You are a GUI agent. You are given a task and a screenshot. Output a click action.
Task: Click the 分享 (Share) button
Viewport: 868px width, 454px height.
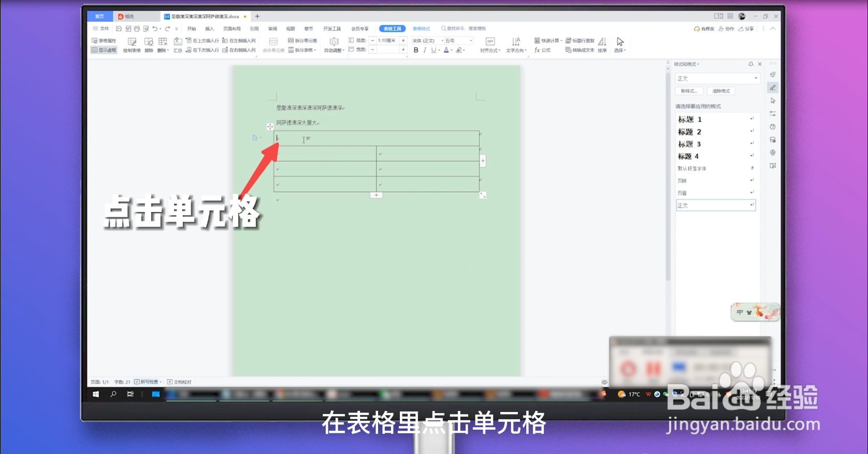click(746, 29)
